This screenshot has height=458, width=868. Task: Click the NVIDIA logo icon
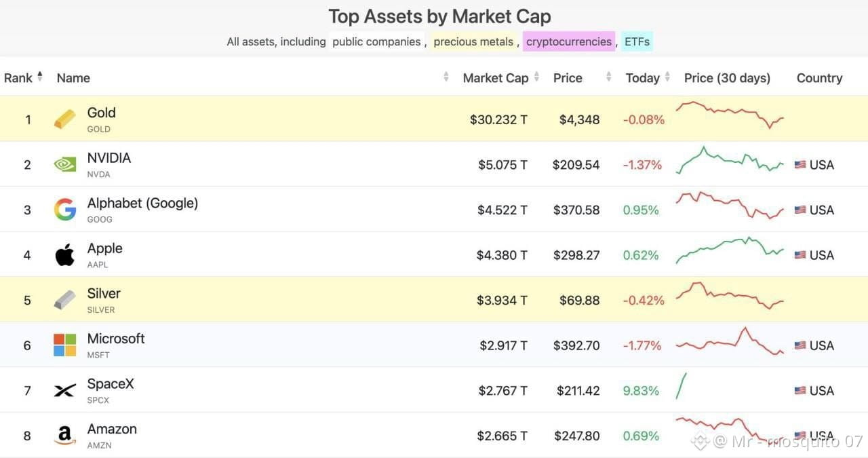[65, 165]
